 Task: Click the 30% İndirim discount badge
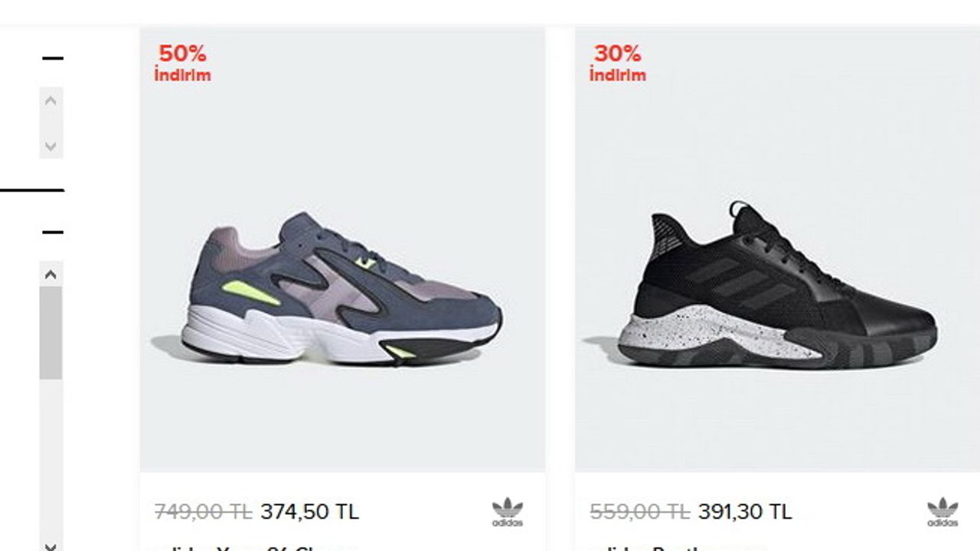617,64
